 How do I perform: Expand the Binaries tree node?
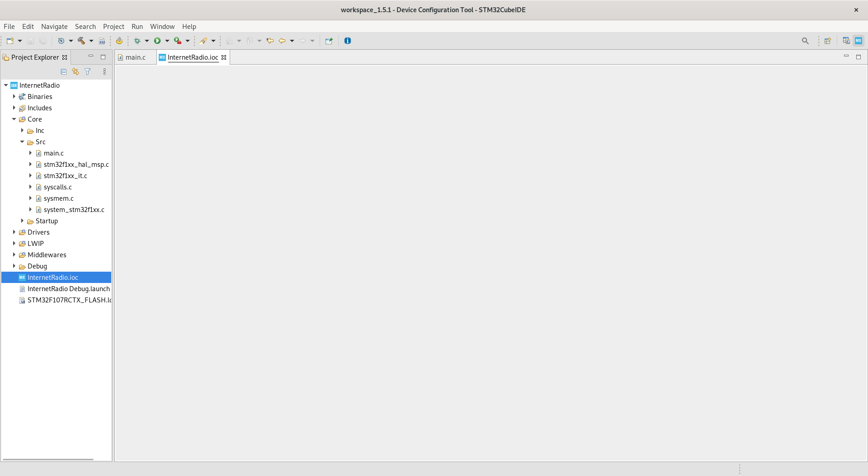click(x=14, y=96)
